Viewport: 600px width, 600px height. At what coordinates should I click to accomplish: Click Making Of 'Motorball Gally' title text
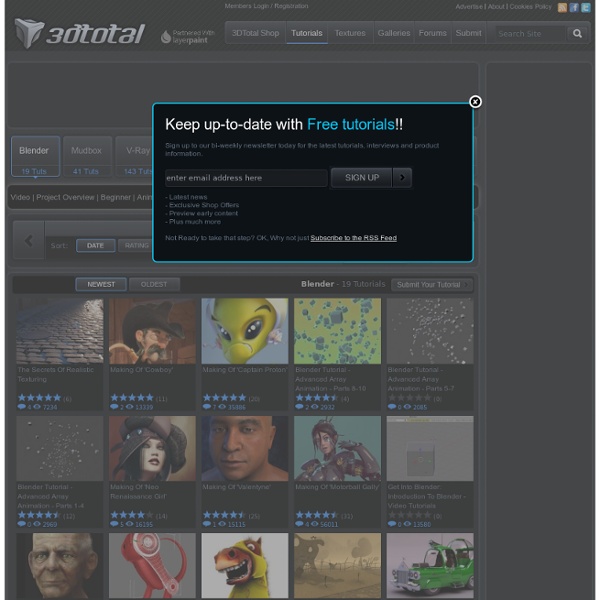tap(337, 487)
